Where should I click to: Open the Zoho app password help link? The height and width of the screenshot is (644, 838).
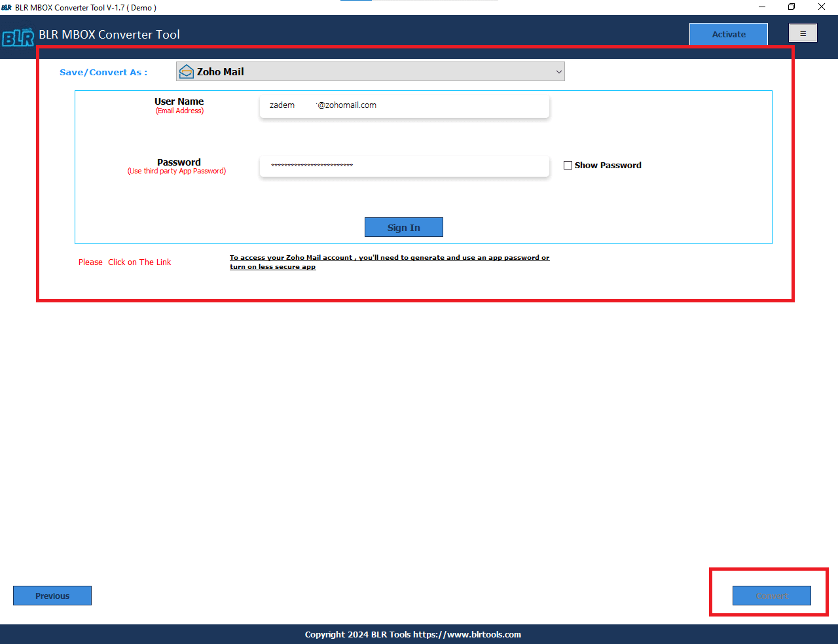pos(390,262)
